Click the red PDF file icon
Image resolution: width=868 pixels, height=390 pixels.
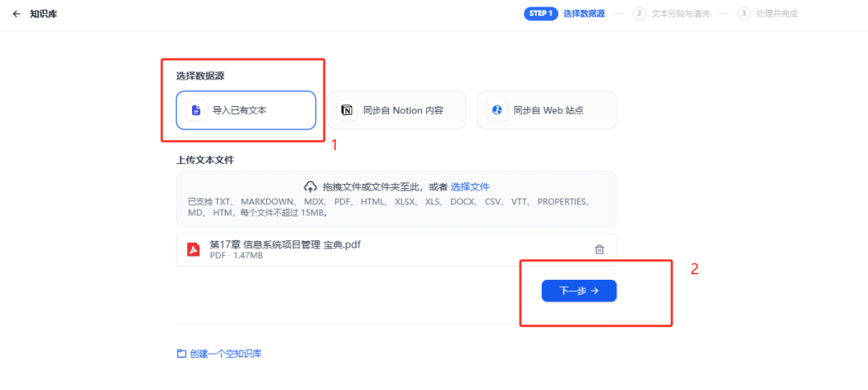pyautogui.click(x=193, y=250)
